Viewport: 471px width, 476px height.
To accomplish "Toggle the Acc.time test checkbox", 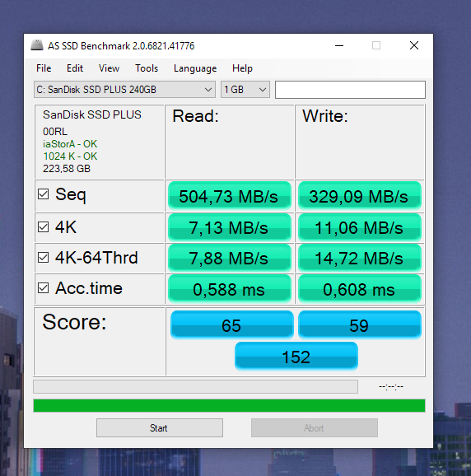I will pyautogui.click(x=43, y=287).
